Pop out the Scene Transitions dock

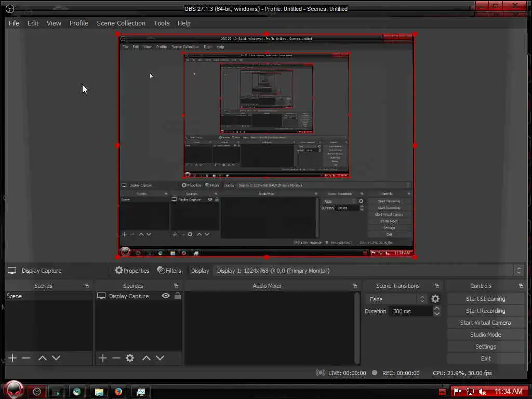pos(436,286)
